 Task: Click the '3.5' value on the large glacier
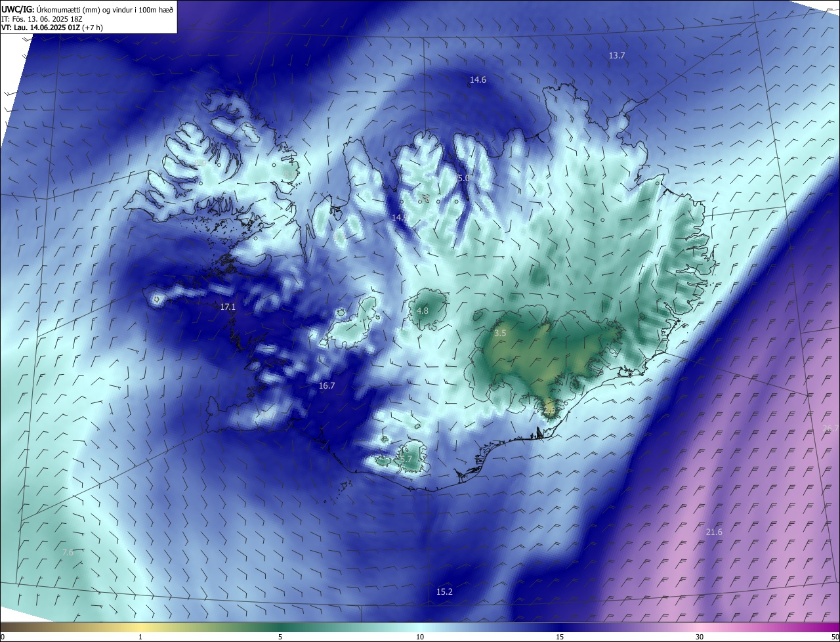click(x=500, y=333)
